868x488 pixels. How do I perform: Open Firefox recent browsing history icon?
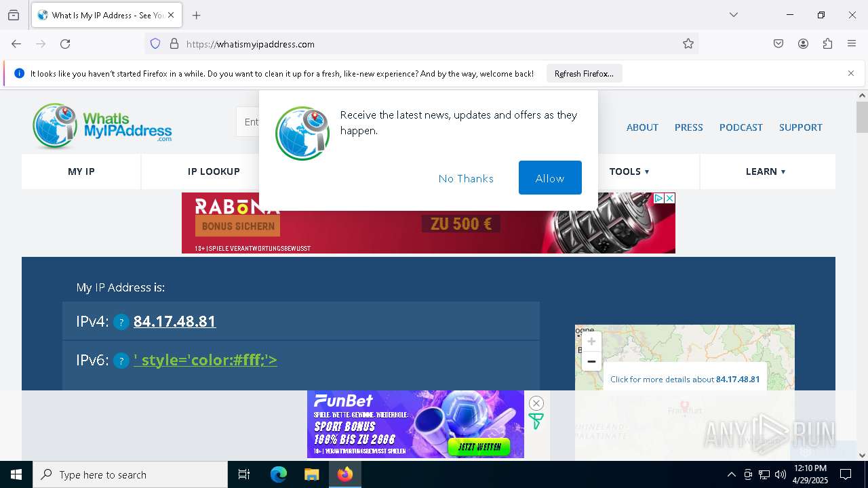click(x=14, y=15)
